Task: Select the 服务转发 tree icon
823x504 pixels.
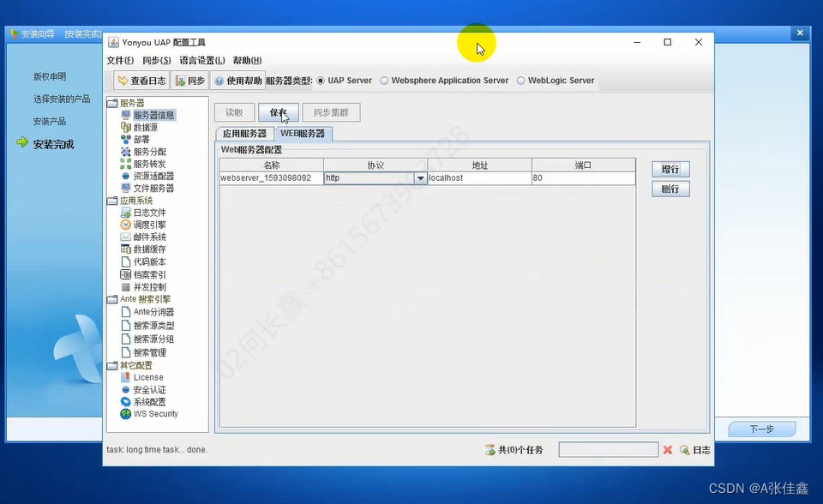Action: [x=125, y=164]
